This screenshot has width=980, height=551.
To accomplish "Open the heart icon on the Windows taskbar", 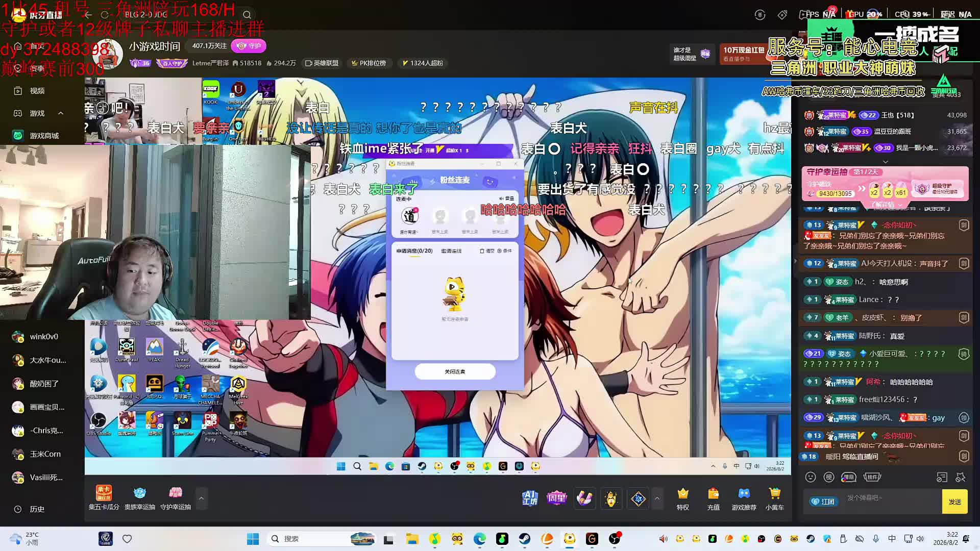I will pyautogui.click(x=127, y=539).
